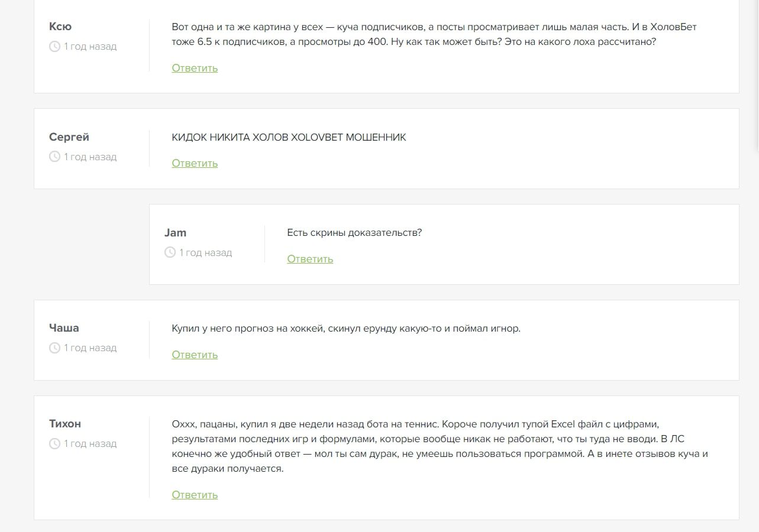Click the author name Чаша

point(64,328)
